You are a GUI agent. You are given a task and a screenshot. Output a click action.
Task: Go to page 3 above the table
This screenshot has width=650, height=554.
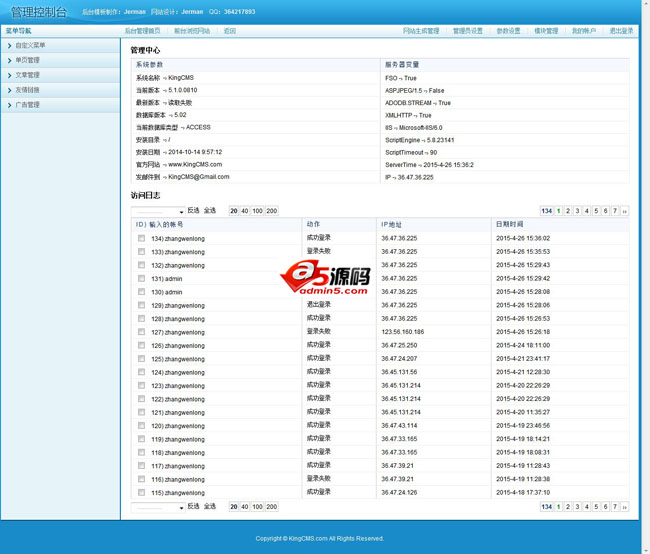(577, 211)
